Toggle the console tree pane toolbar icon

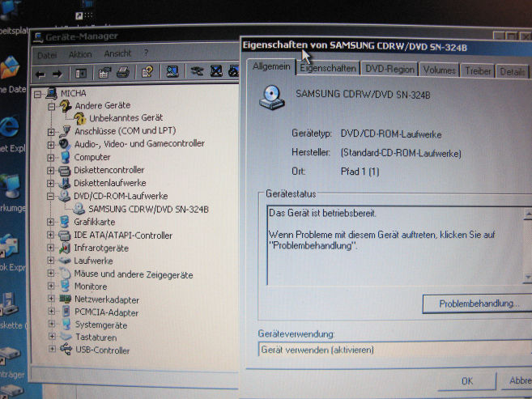(x=82, y=73)
